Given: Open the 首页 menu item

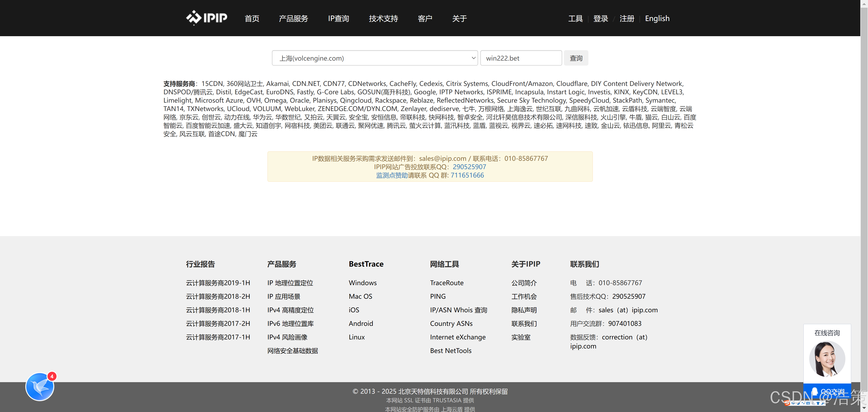Looking at the screenshot, I should click(x=252, y=19).
